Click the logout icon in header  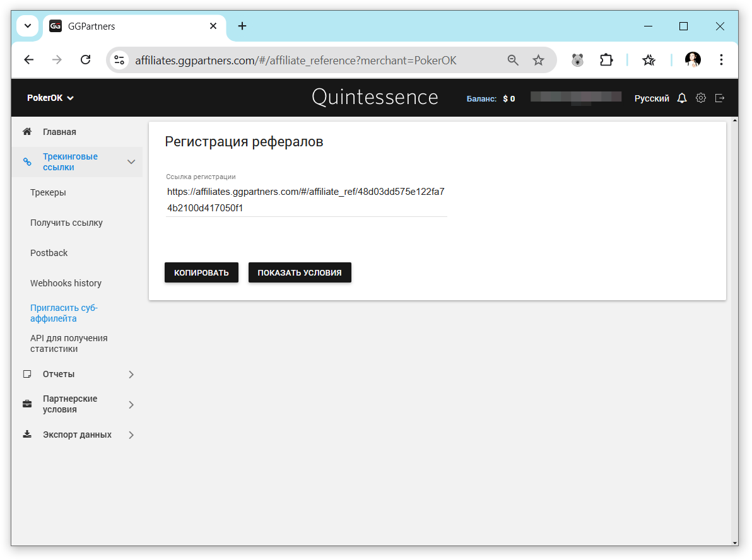719,98
